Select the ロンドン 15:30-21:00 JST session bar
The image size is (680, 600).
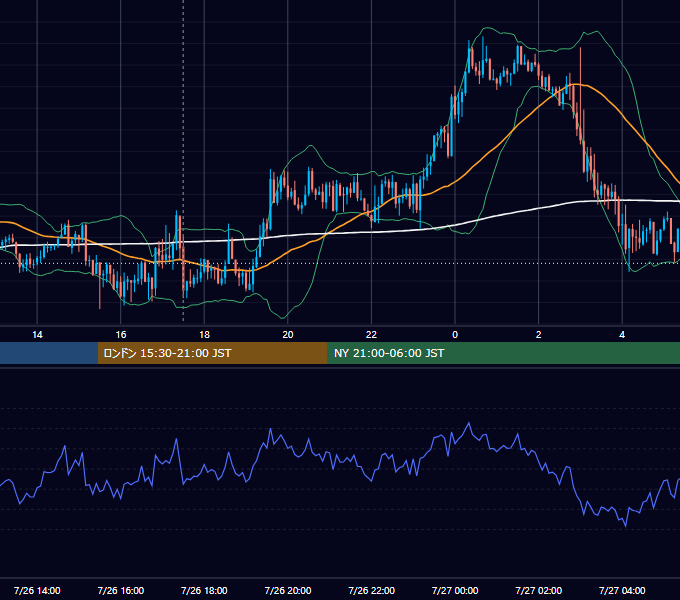[212, 353]
